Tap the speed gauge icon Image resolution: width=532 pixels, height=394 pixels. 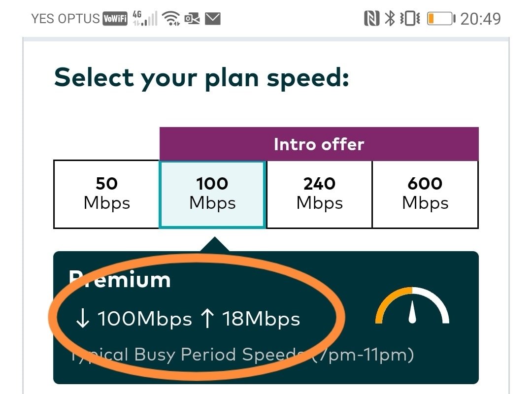point(412,306)
